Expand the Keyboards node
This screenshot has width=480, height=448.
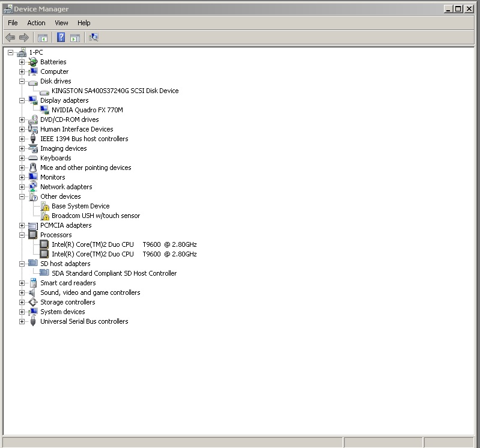22,158
